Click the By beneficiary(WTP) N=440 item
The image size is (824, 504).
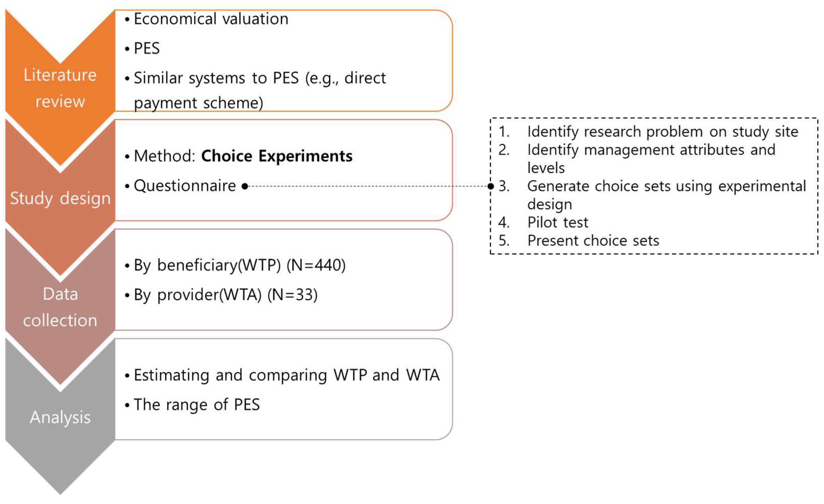(x=239, y=265)
